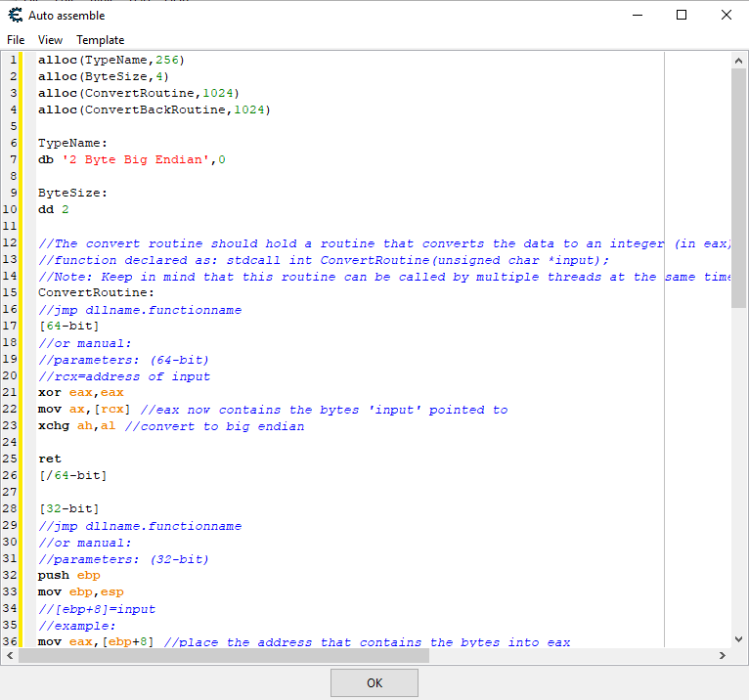
Task: Click the 'ret' instruction on line 25
Action: (x=49, y=459)
